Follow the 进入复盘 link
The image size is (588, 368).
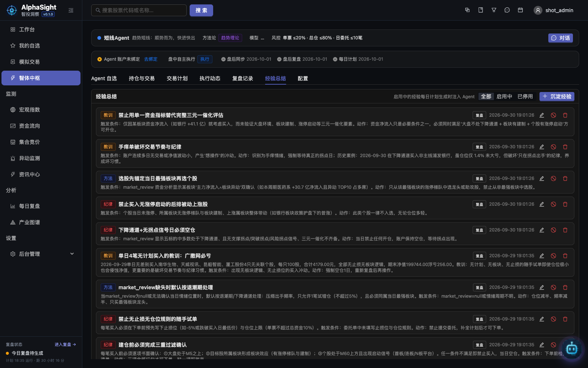coord(65,344)
